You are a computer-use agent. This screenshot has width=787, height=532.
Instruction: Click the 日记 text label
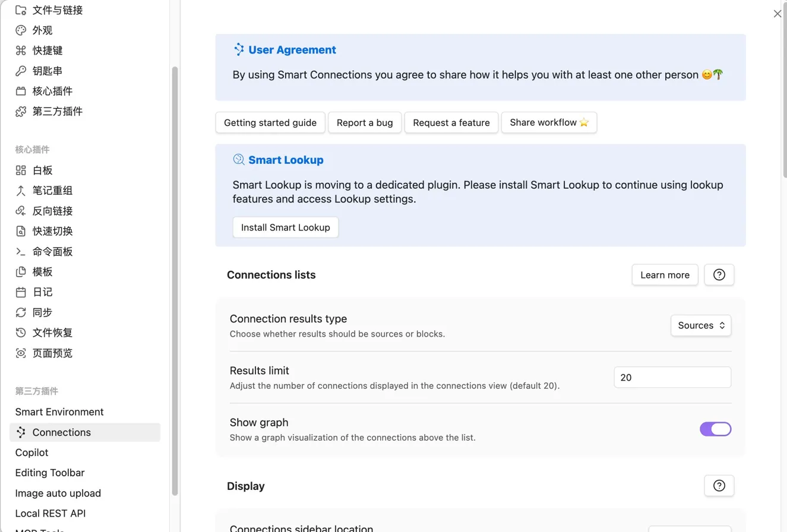coord(43,292)
